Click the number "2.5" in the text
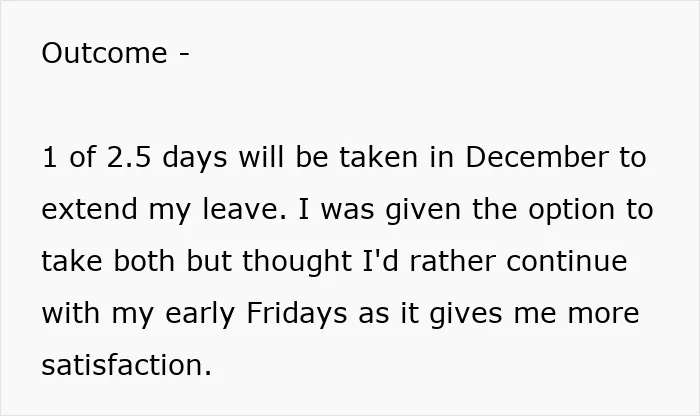This screenshot has height=416, width=700. [129, 157]
